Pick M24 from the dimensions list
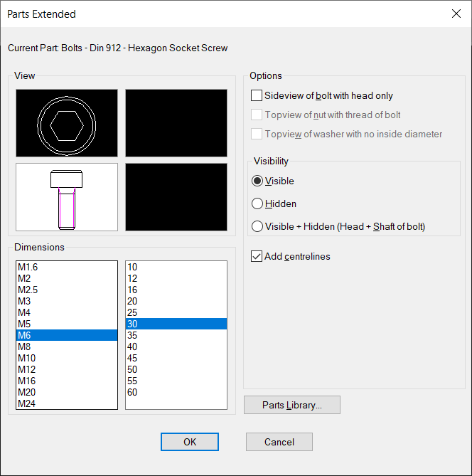472x476 pixels. pyautogui.click(x=67, y=403)
